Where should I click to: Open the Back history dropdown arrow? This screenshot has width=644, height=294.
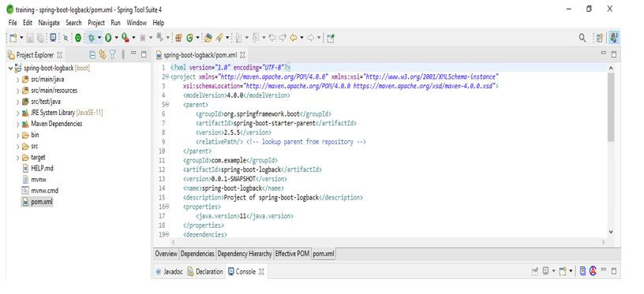301,38
